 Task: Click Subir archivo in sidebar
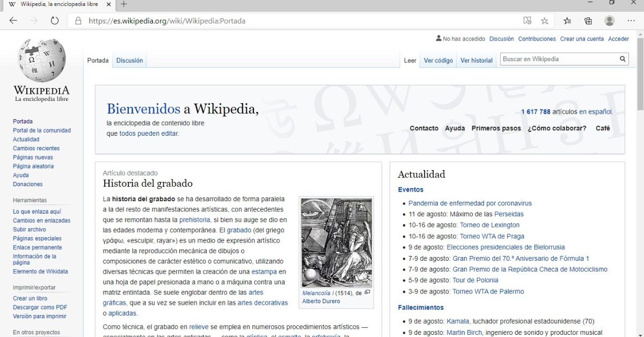tap(30, 229)
